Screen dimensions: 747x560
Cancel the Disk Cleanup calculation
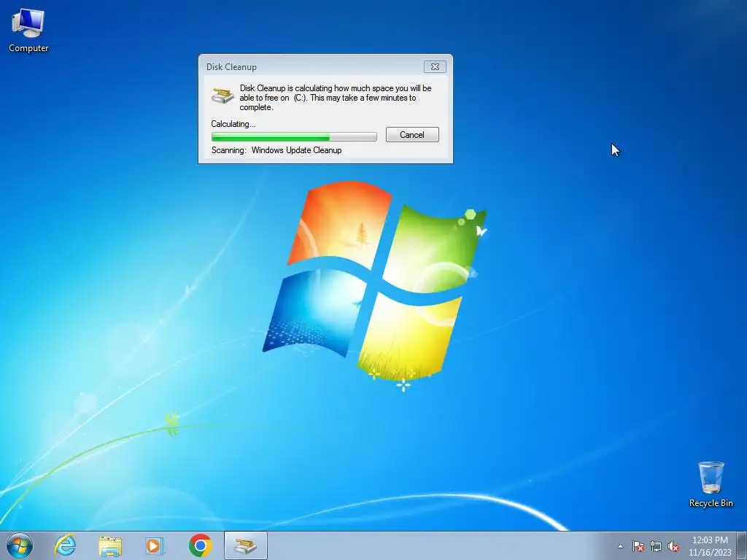click(412, 135)
